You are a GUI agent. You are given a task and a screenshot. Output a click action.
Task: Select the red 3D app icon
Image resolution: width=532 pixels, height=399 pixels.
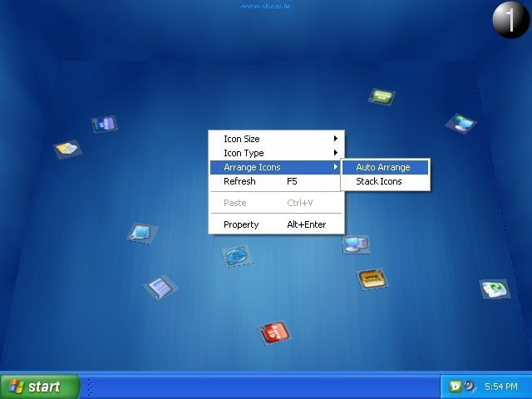274,332
